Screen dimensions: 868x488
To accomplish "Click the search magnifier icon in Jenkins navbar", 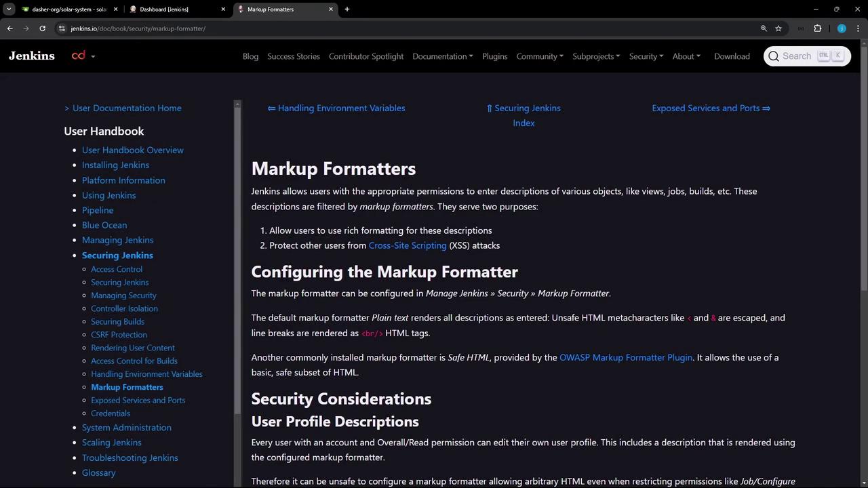I will coord(774,56).
